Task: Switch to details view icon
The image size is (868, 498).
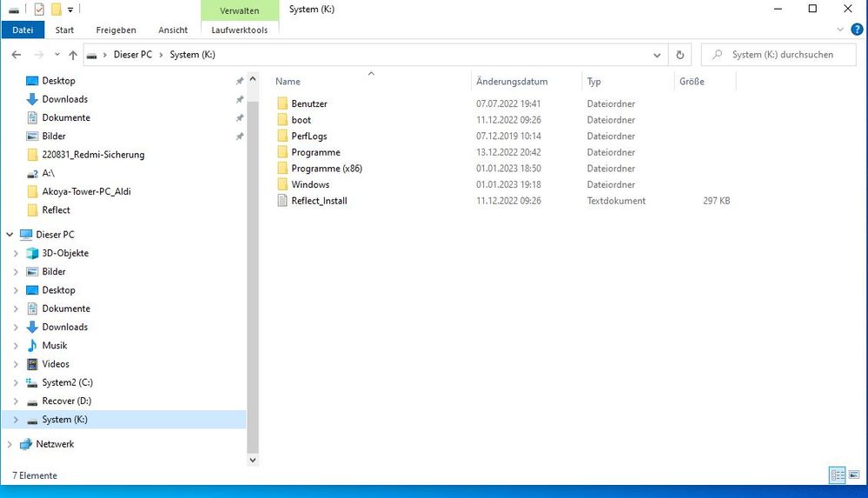Action: click(838, 475)
